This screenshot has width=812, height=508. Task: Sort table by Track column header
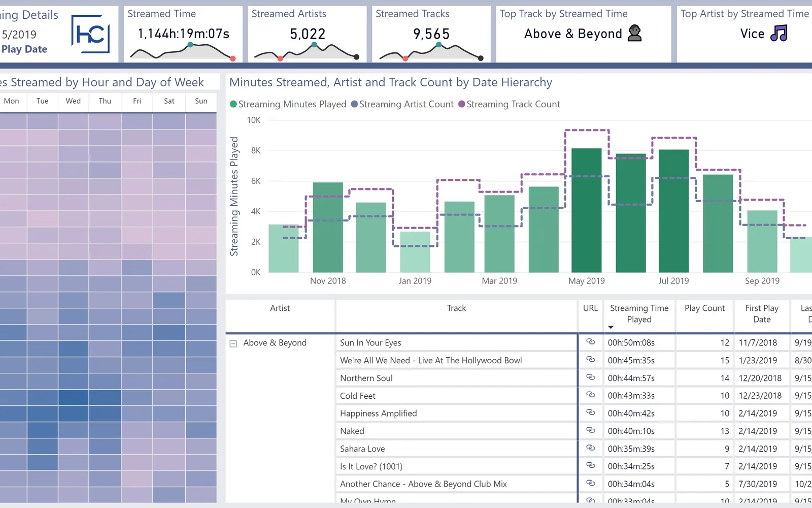pos(456,308)
